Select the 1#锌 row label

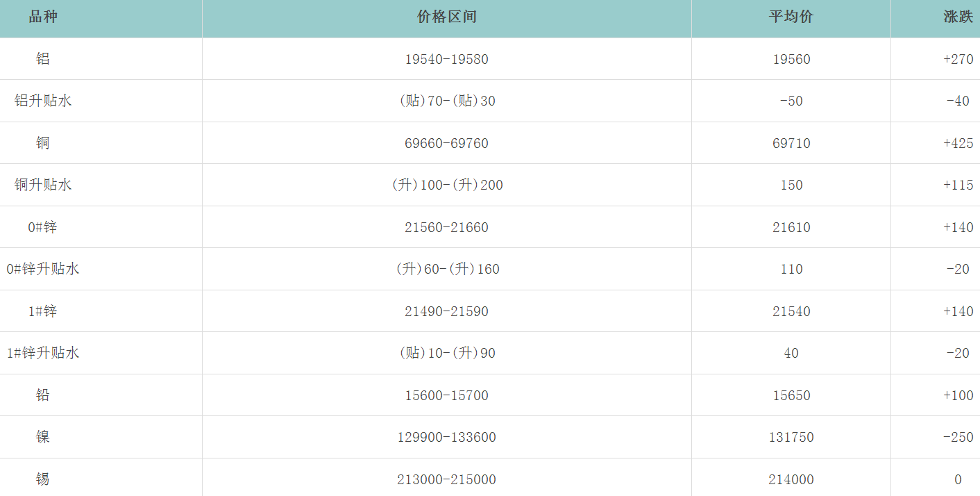tap(43, 311)
